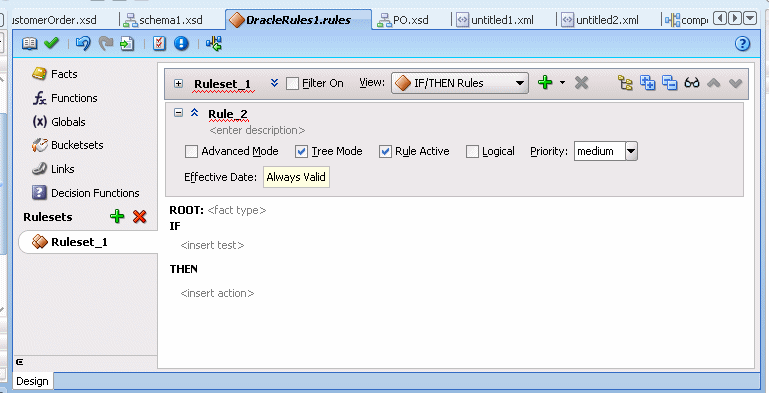Switch to the schema1.xsd tab
769x393 pixels.
click(163, 20)
